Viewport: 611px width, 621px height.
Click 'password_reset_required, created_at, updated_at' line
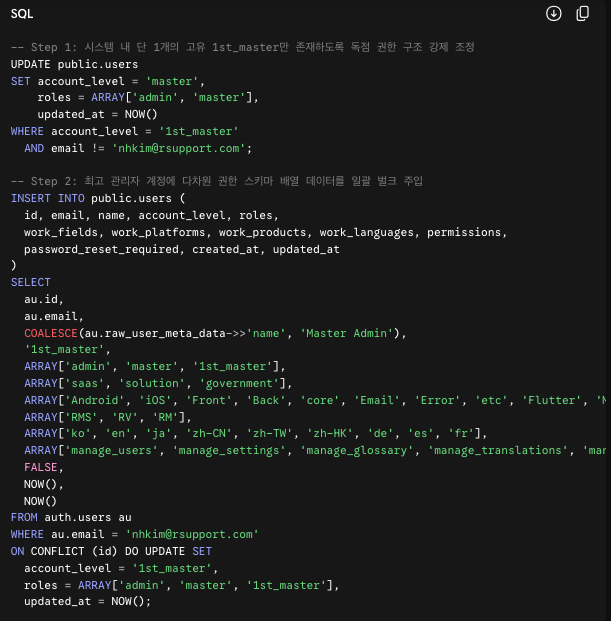pyautogui.click(x=182, y=250)
